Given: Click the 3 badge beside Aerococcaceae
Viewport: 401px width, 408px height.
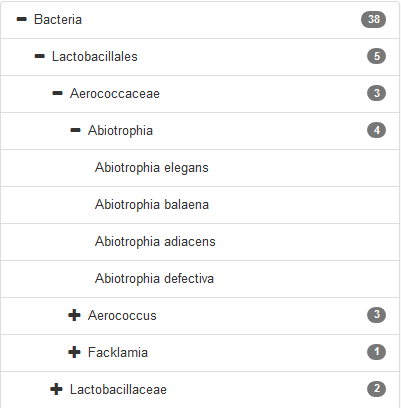Looking at the screenshot, I should coord(377,93).
